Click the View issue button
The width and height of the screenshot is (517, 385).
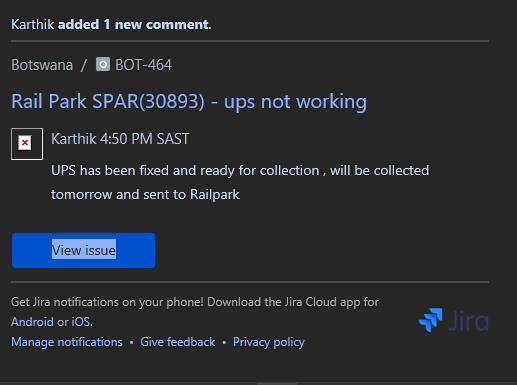(x=83, y=250)
